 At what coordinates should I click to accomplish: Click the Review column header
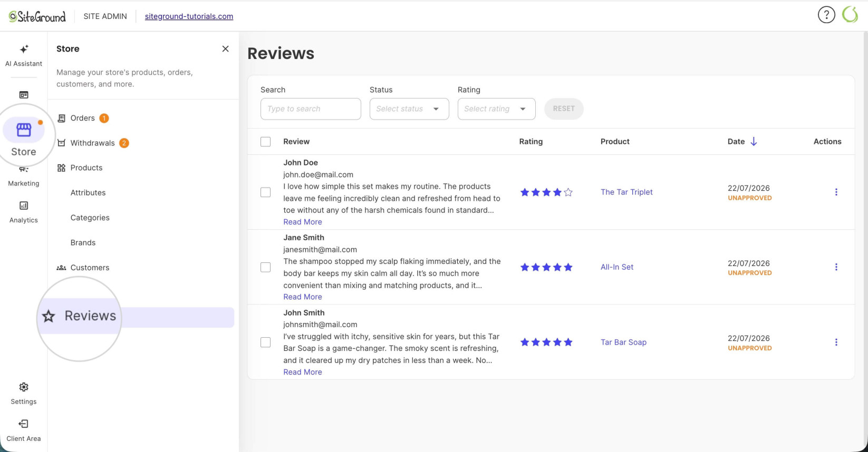(296, 142)
